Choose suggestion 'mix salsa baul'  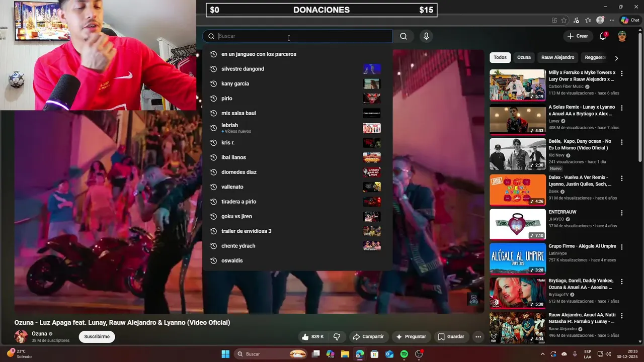[297, 113]
